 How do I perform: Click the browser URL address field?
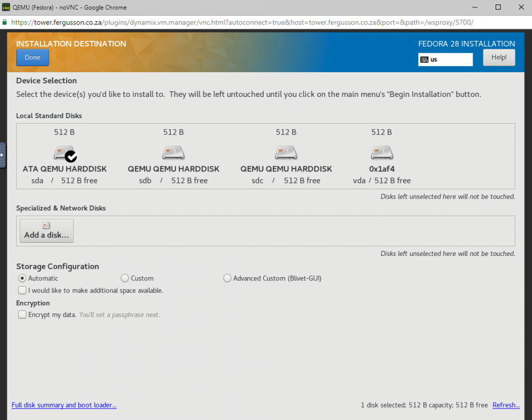coord(242,22)
